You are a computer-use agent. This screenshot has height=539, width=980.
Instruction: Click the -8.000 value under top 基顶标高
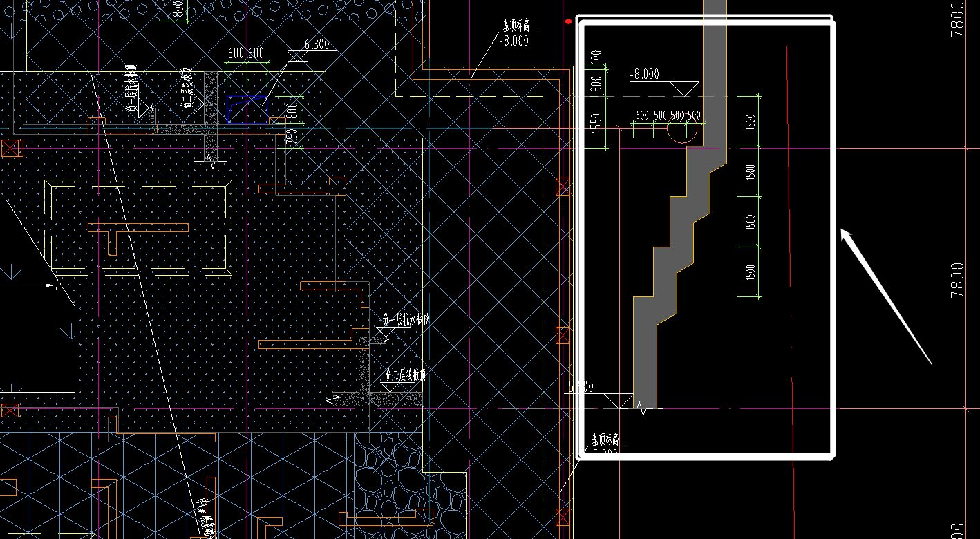pos(513,41)
